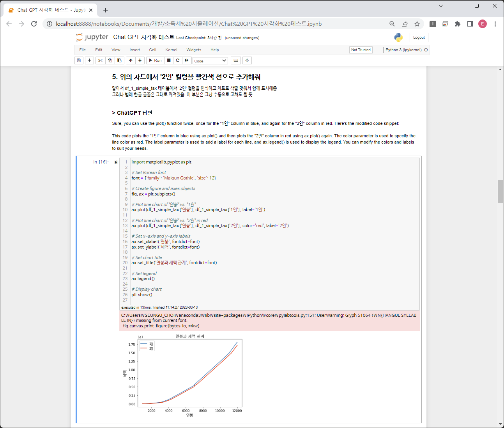This screenshot has height=428, width=504.
Task: Close the Chat GPT notebook tab
Action: click(x=91, y=10)
